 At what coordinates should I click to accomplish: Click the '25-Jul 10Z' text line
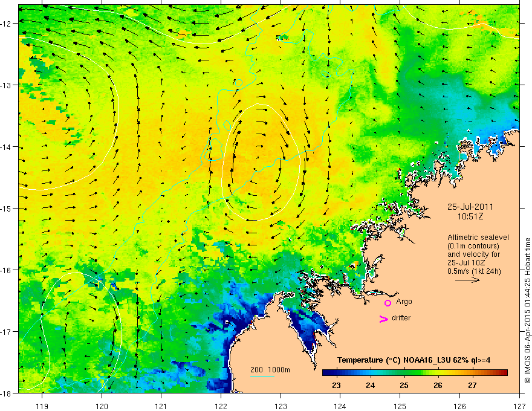(466, 263)
